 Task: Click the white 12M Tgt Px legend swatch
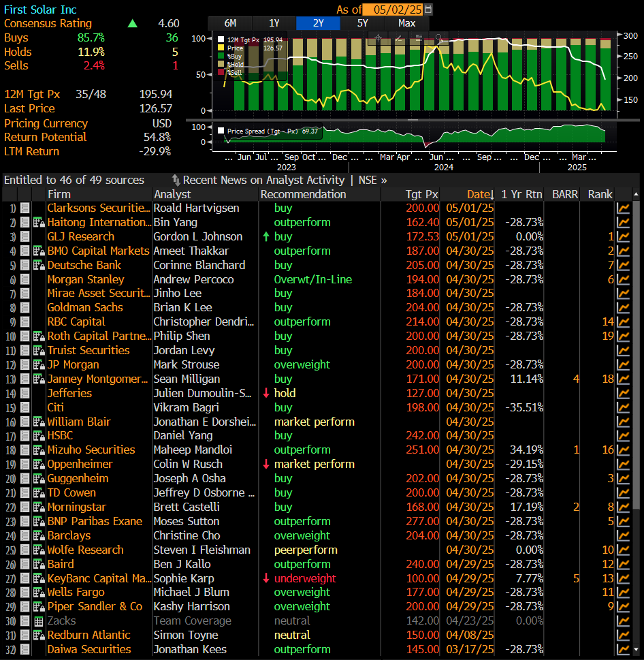[221, 40]
